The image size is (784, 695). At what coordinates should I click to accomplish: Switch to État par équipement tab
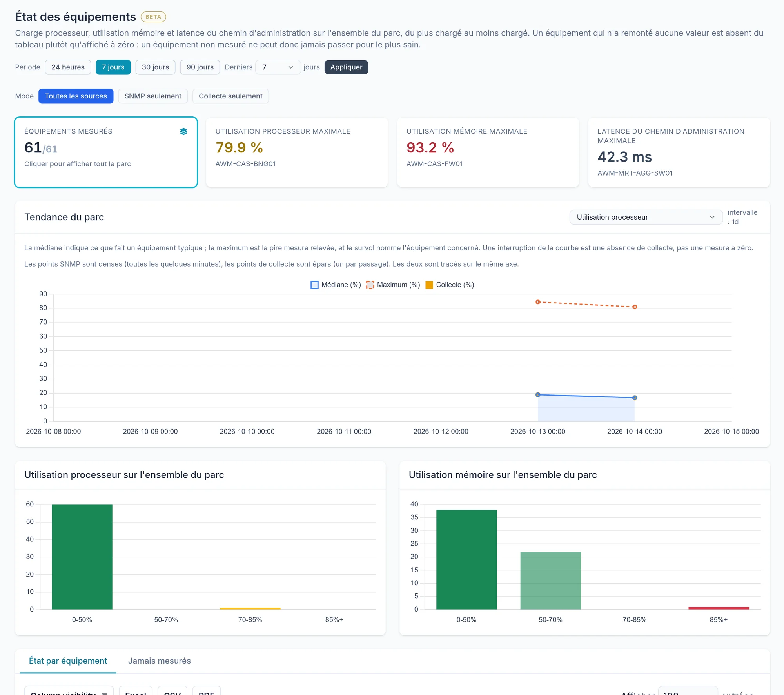68,661
